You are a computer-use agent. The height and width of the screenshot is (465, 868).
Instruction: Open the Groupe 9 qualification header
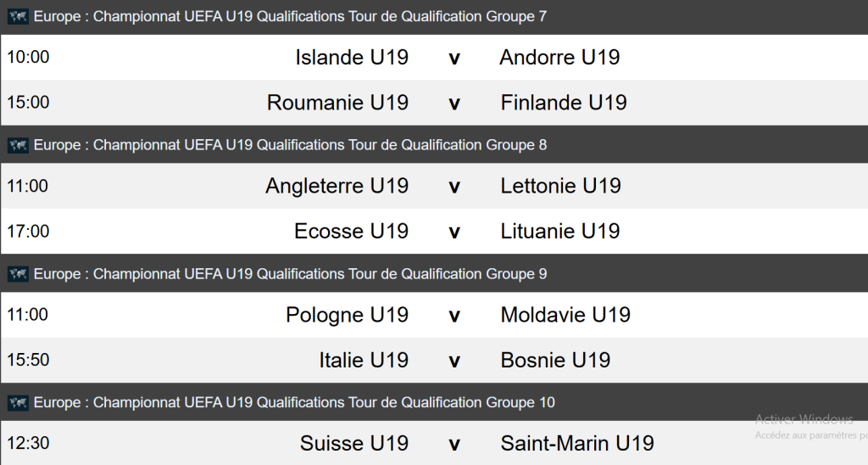point(290,274)
